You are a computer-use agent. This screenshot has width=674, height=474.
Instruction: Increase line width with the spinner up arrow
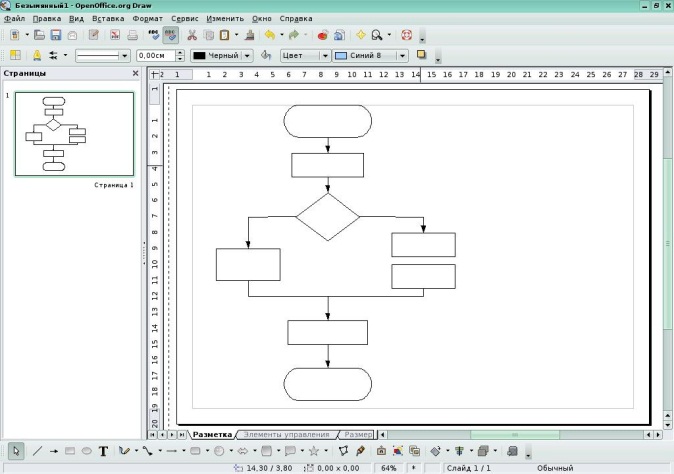tap(180, 53)
